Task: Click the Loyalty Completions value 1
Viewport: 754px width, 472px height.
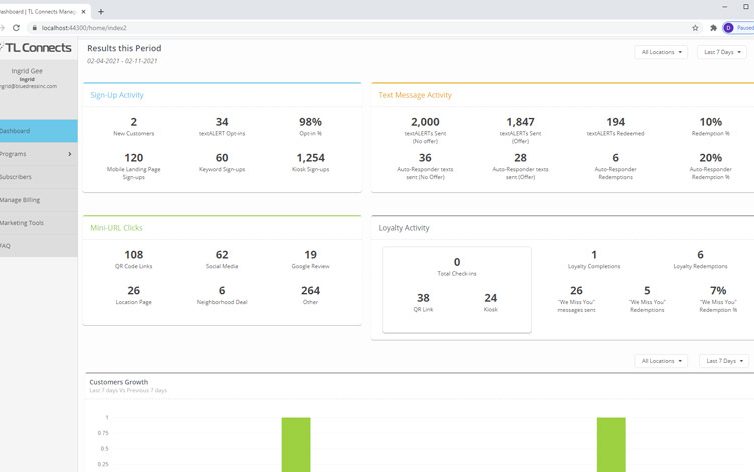Action: click(594, 254)
